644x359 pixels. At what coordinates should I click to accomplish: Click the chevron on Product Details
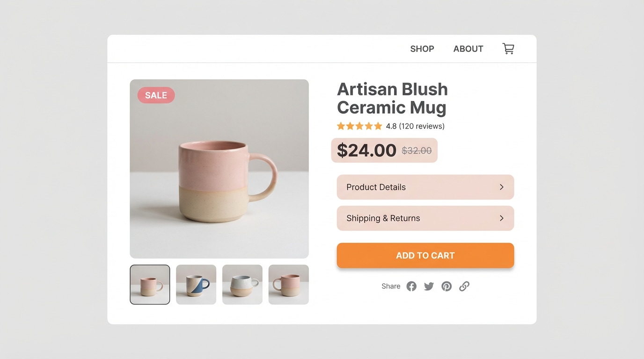pyautogui.click(x=501, y=187)
